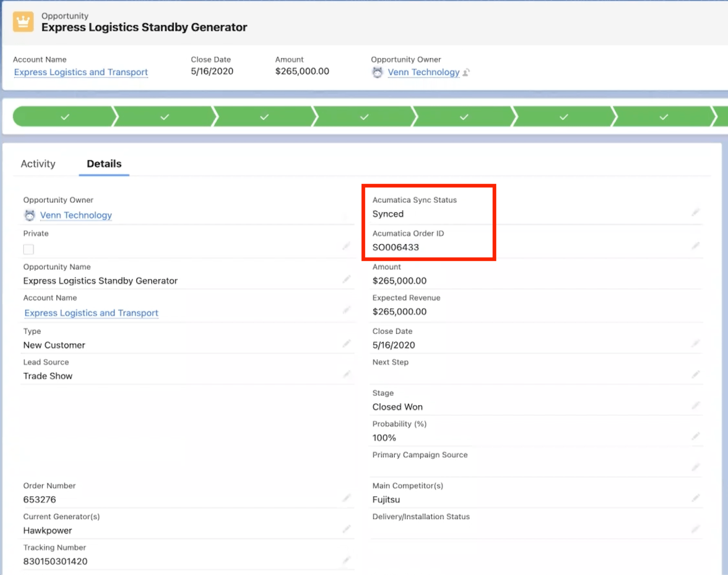
Task: Edit Delivery/Installation Status pencil icon
Action: (696, 529)
